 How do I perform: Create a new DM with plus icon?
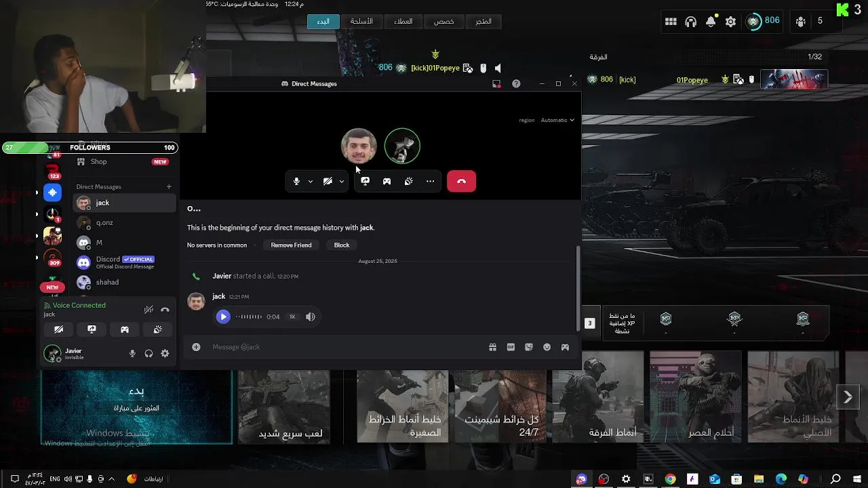(169, 186)
